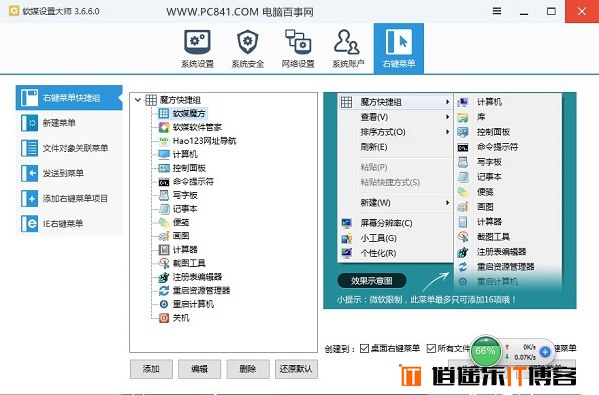Click the 重启资源管理器 icon in tree
The image size is (599, 395).
164,291
